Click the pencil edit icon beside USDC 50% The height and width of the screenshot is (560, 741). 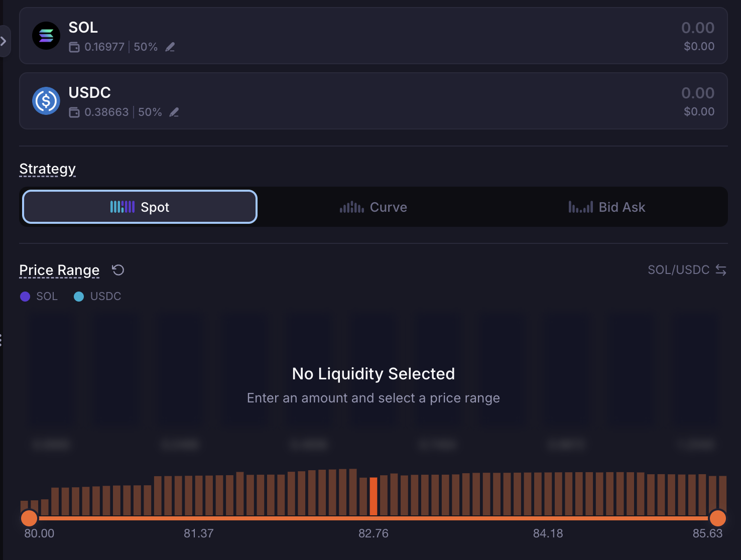(x=174, y=112)
